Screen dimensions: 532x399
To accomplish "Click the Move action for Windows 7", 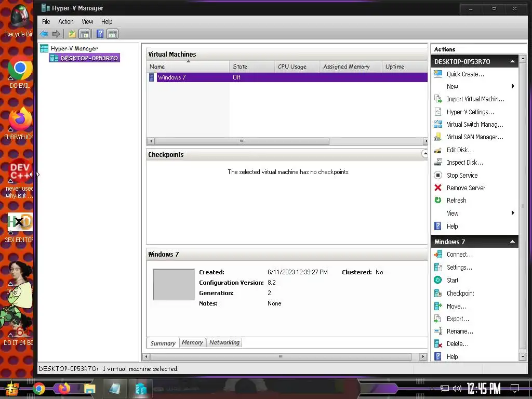I will pos(456,307).
